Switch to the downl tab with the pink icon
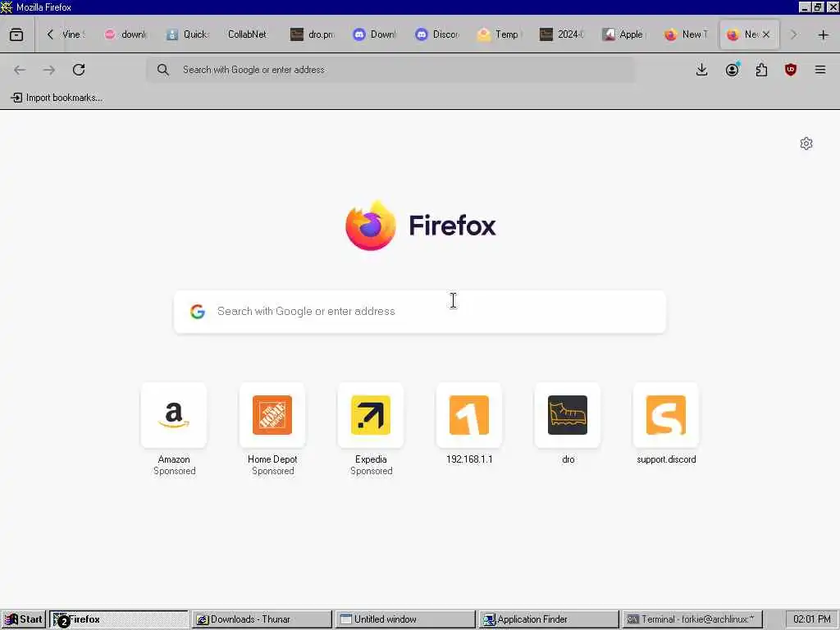 [126, 34]
